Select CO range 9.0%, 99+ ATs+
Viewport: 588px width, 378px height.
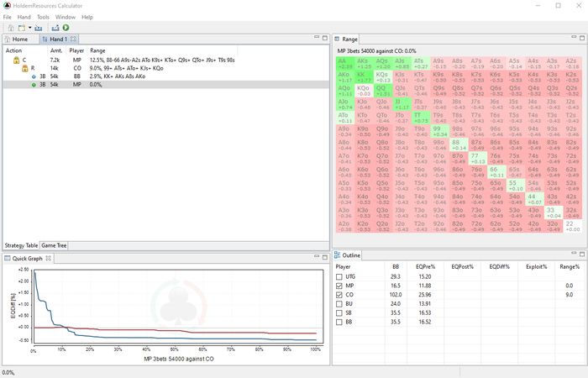point(126,68)
